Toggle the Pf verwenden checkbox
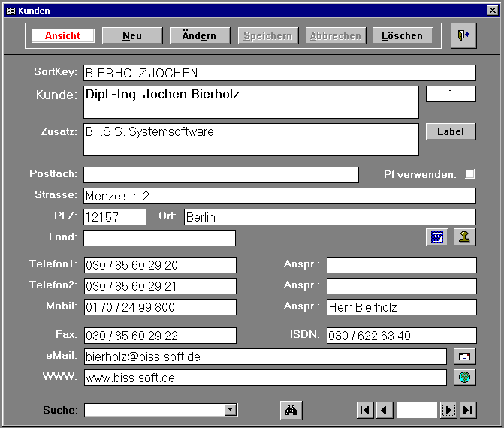504x428 pixels. tap(469, 174)
